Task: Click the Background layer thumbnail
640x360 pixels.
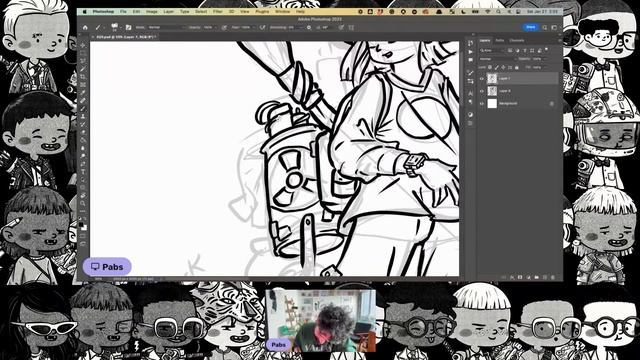Action: 492,103
